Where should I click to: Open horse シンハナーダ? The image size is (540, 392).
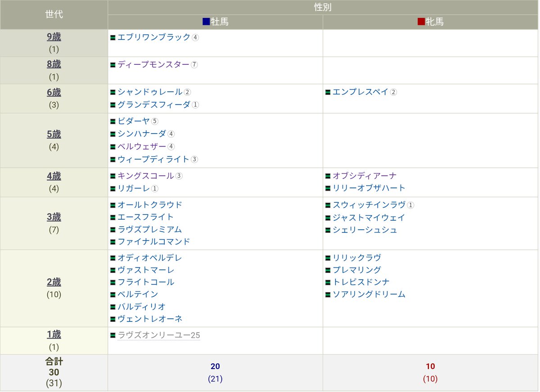coord(142,134)
